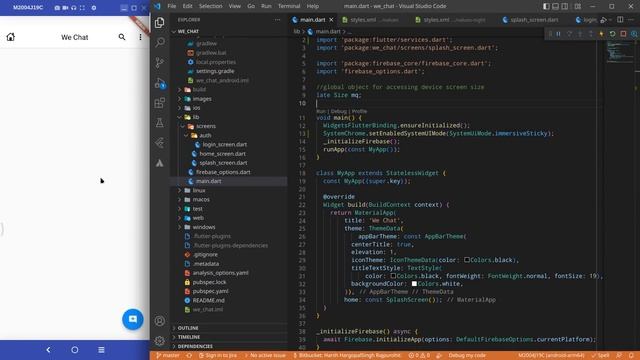This screenshot has width=640, height=360.
Task: Collapse the WE_CHAT project root
Action: (188, 31)
